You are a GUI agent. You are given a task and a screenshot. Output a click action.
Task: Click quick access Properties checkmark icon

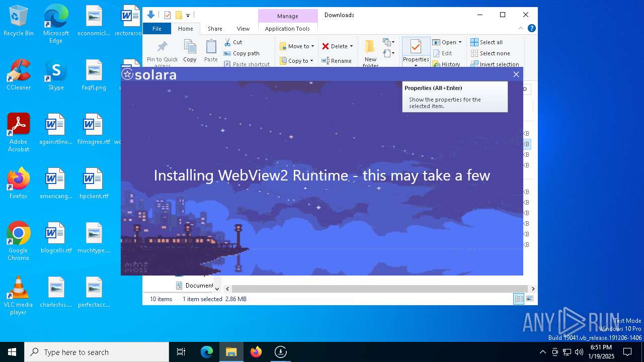coord(168,15)
